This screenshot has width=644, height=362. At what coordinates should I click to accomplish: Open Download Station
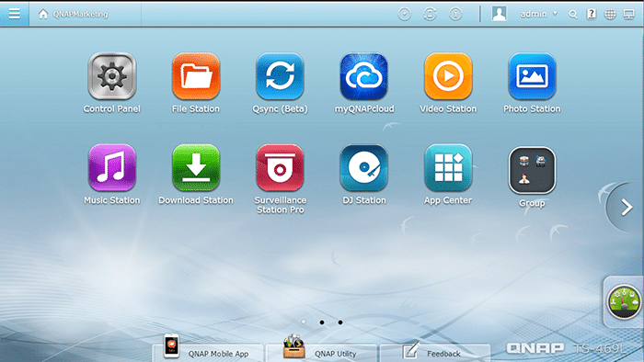[196, 167]
